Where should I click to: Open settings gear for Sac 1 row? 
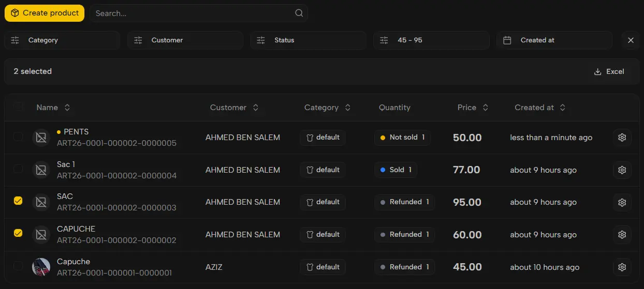tap(622, 170)
